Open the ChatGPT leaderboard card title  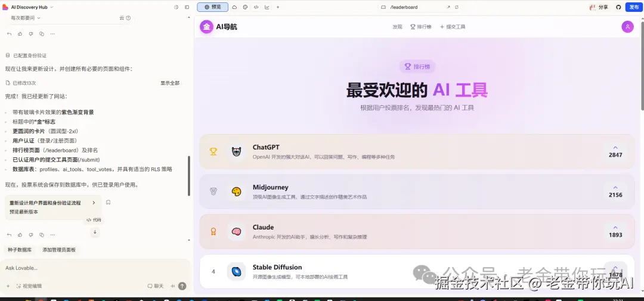coord(266,147)
